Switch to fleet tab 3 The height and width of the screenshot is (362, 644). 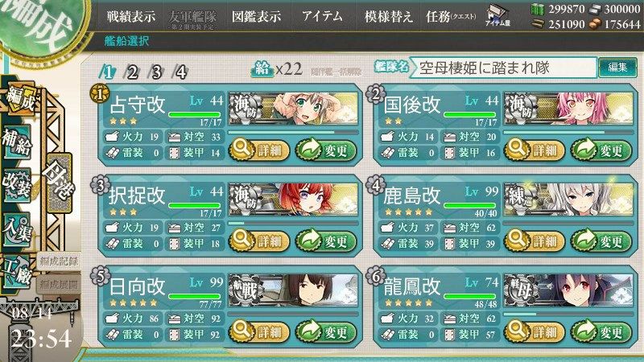156,72
